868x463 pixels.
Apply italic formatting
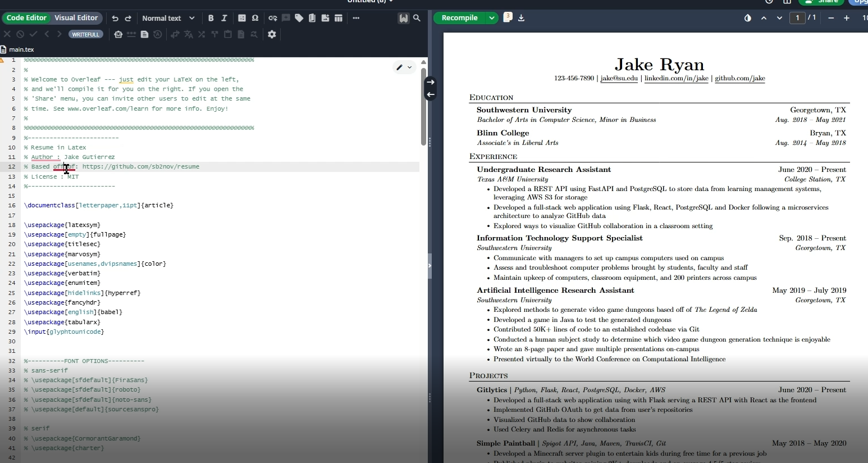(x=224, y=18)
